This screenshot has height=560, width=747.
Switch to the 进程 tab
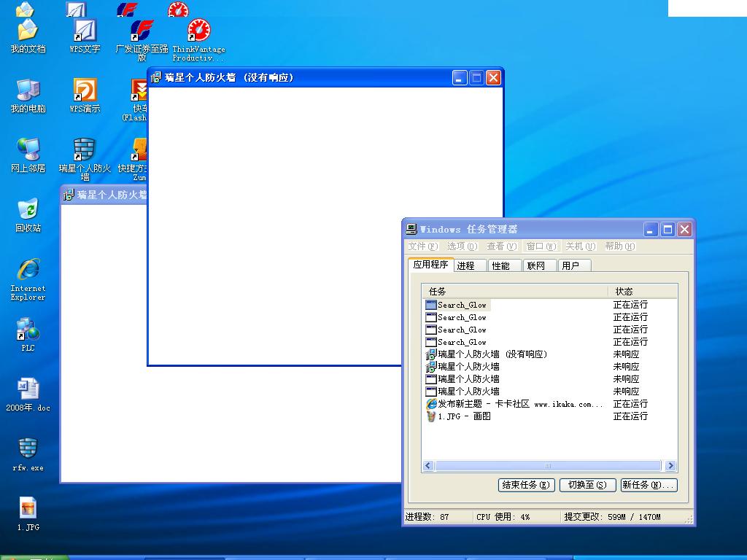[x=471, y=265]
